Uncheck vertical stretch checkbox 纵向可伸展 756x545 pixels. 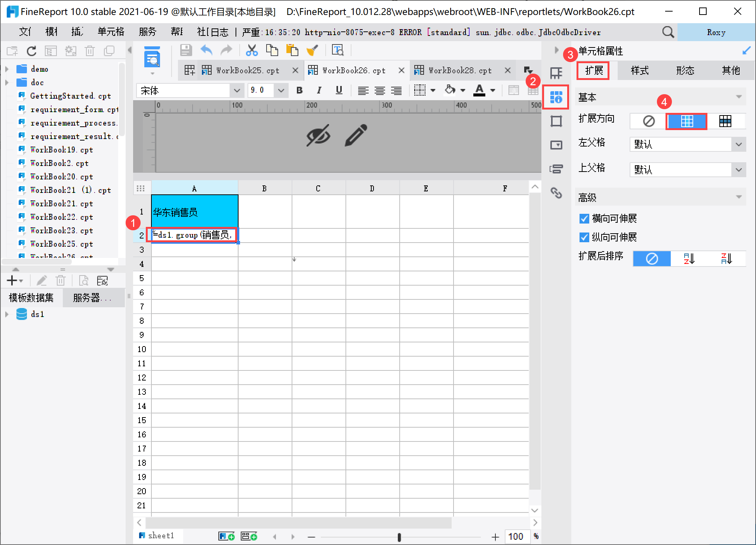584,237
